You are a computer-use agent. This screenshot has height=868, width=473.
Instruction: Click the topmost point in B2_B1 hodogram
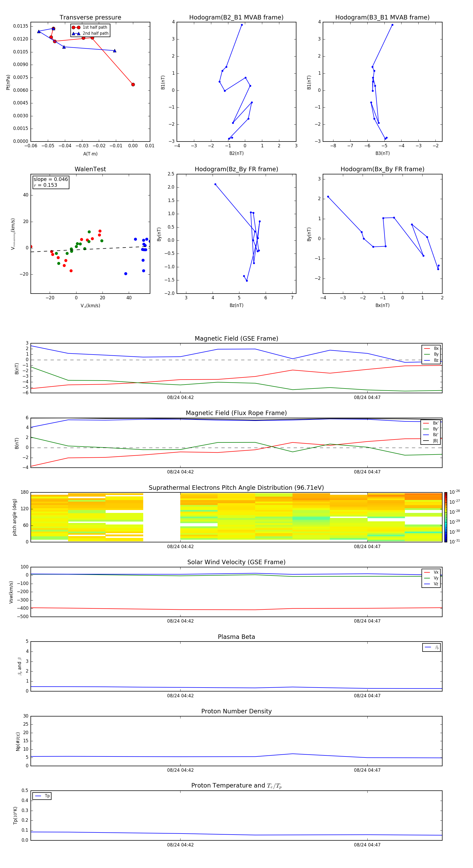[242, 25]
